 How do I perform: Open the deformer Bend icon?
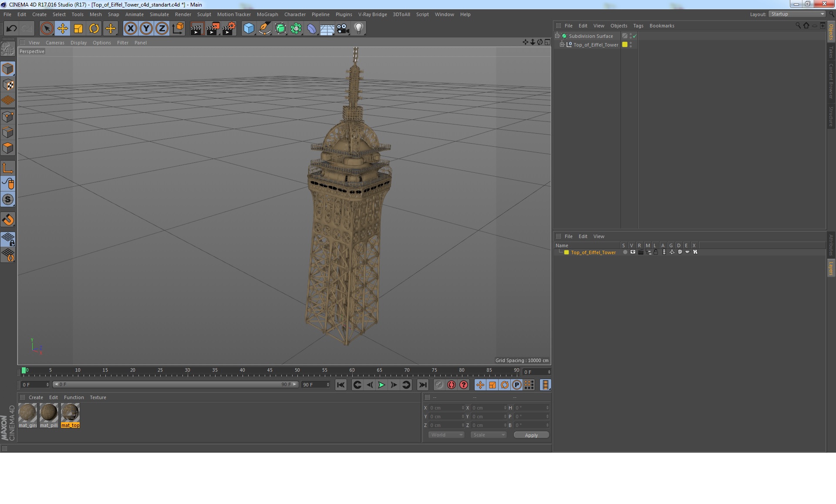pos(312,29)
